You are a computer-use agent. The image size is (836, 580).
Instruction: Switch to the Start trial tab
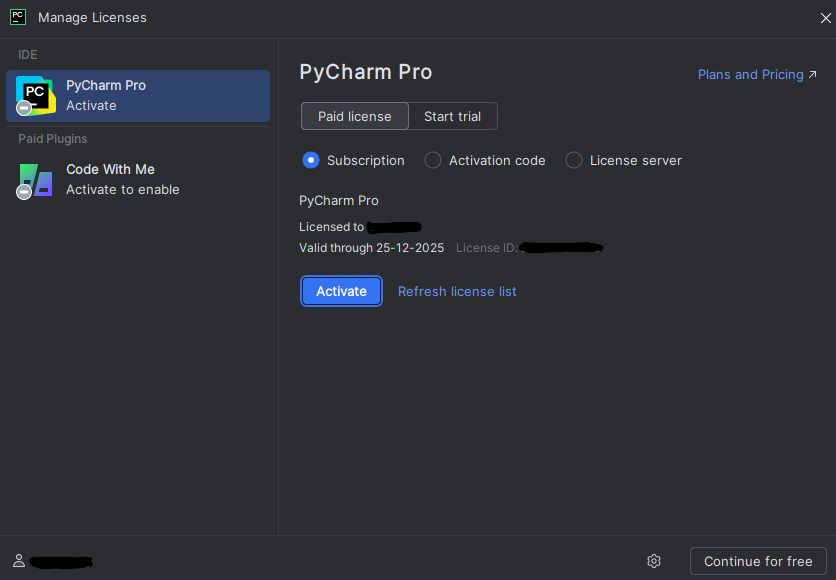click(452, 116)
